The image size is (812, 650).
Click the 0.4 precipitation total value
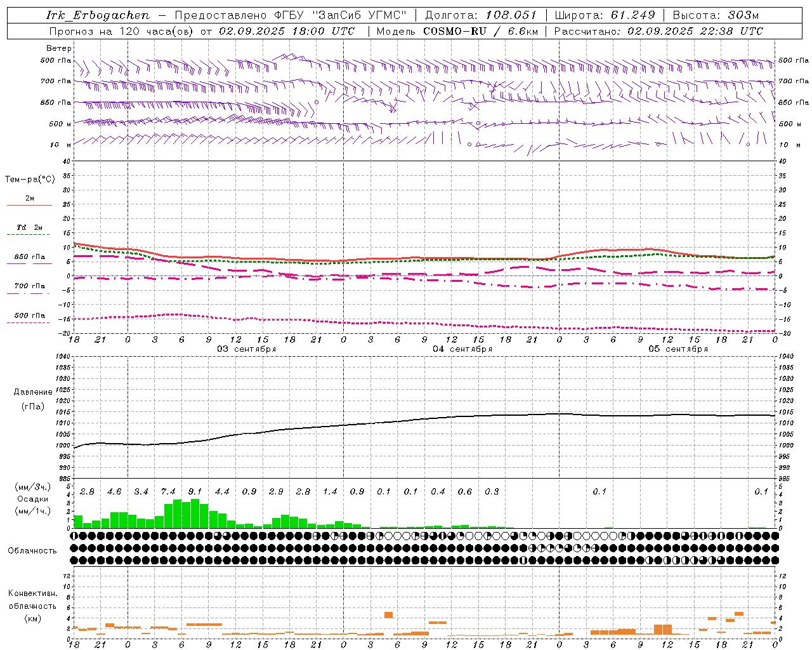point(438,492)
